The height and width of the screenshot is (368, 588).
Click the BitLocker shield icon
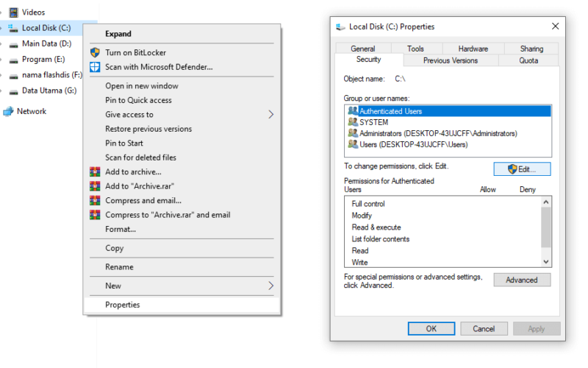[95, 52]
